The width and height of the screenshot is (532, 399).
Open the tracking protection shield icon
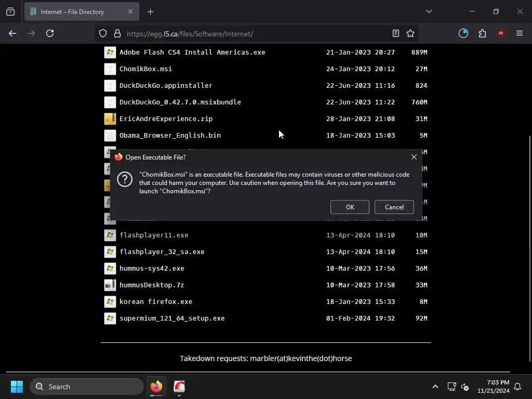(x=103, y=33)
